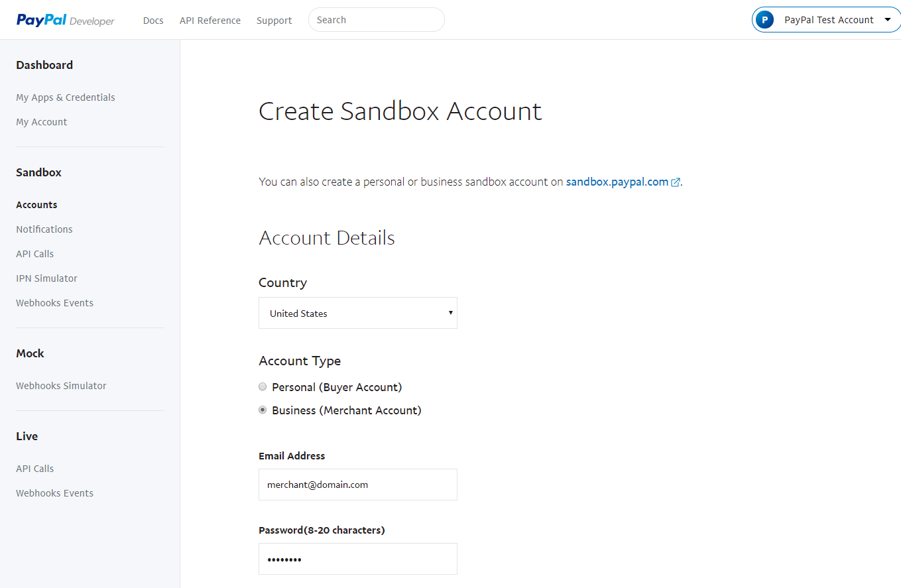Image resolution: width=901 pixels, height=588 pixels.
Task: Select Accounts under Sandbox
Action: point(36,205)
